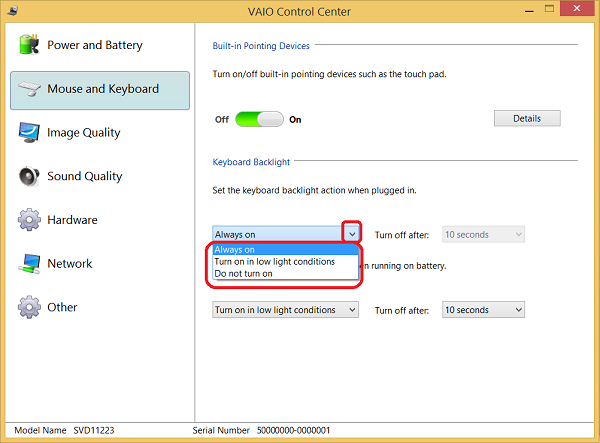The height and width of the screenshot is (443, 600).
Task: Click the Sound Quality speaker icon
Action: [x=29, y=176]
